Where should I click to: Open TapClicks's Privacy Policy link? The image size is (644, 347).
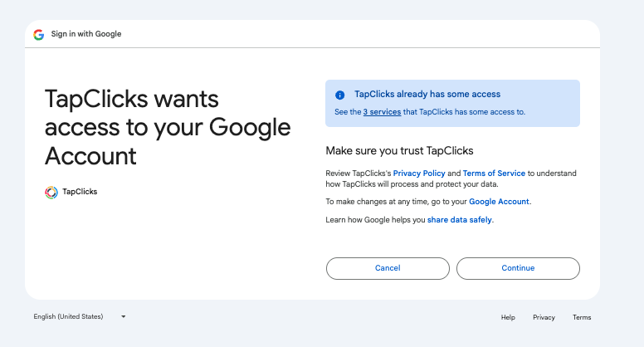[419, 173]
